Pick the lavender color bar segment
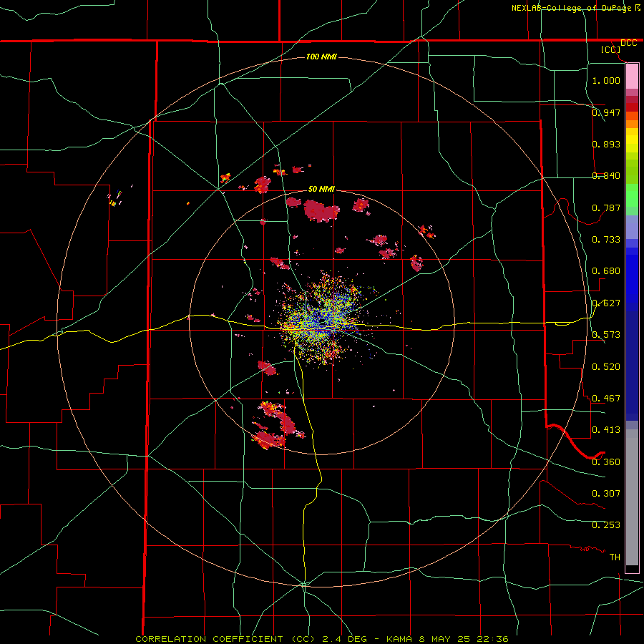The height and width of the screenshot is (644, 644). click(x=632, y=227)
